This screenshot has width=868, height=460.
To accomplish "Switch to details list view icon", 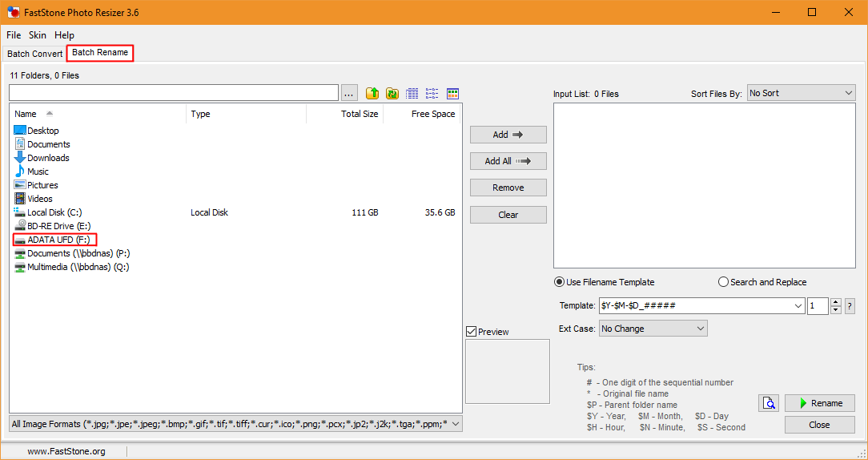I will [412, 93].
